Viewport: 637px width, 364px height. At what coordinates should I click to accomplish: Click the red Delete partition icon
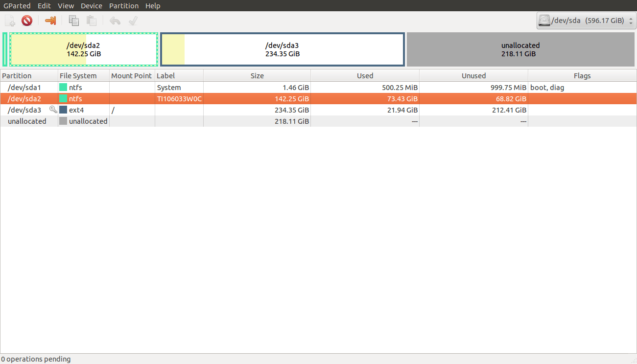27,21
